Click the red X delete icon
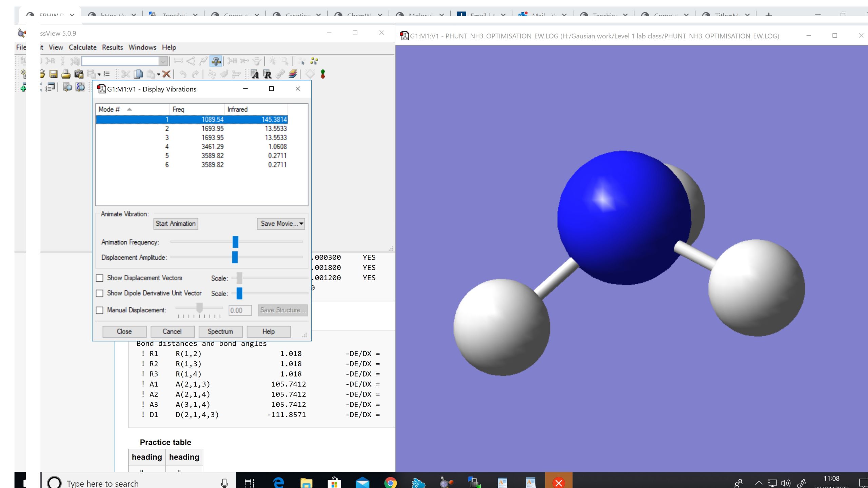 (166, 74)
